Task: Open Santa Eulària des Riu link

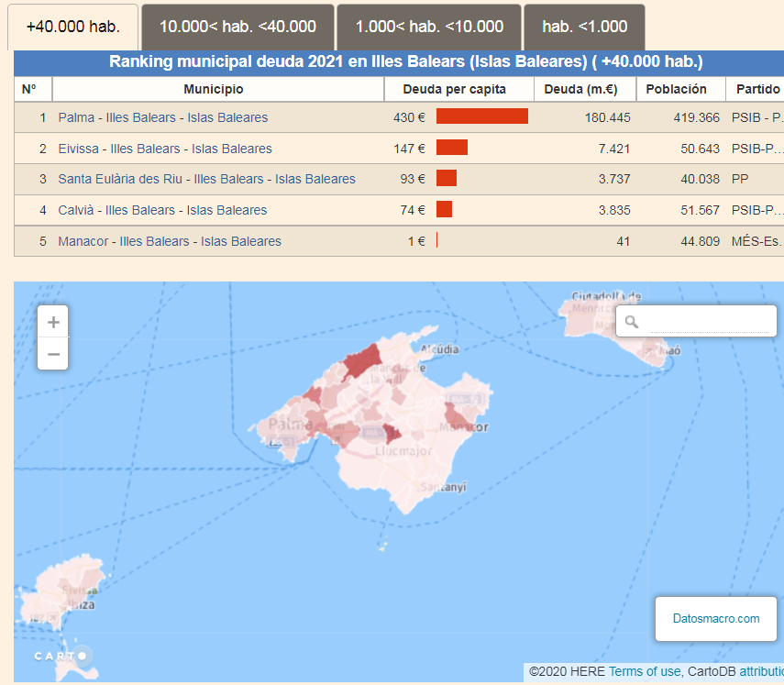Action: (x=206, y=179)
